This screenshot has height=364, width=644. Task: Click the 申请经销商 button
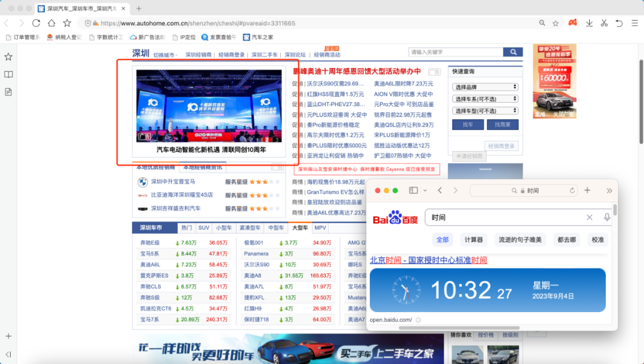(469, 156)
